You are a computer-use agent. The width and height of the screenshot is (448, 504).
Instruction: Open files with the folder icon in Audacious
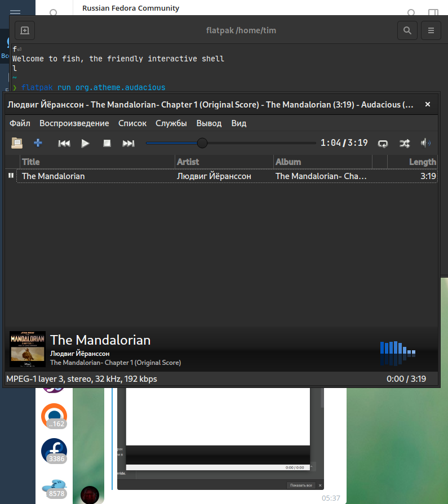tap(17, 143)
